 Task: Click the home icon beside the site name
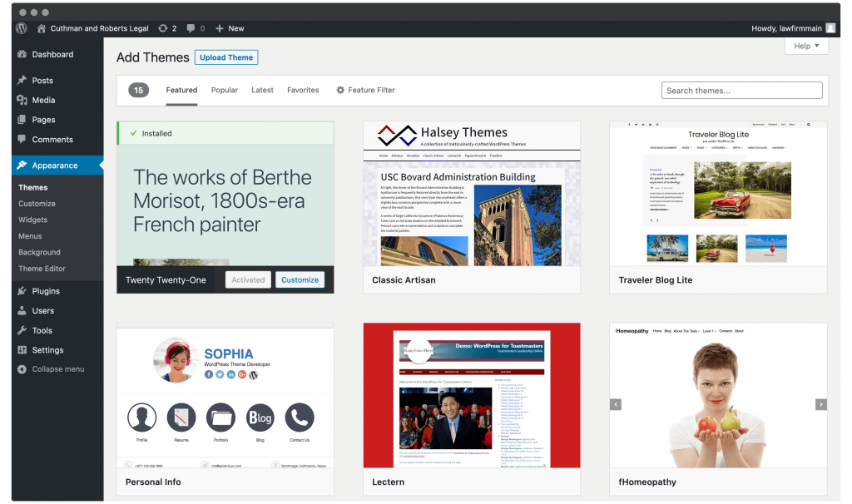pyautogui.click(x=42, y=28)
